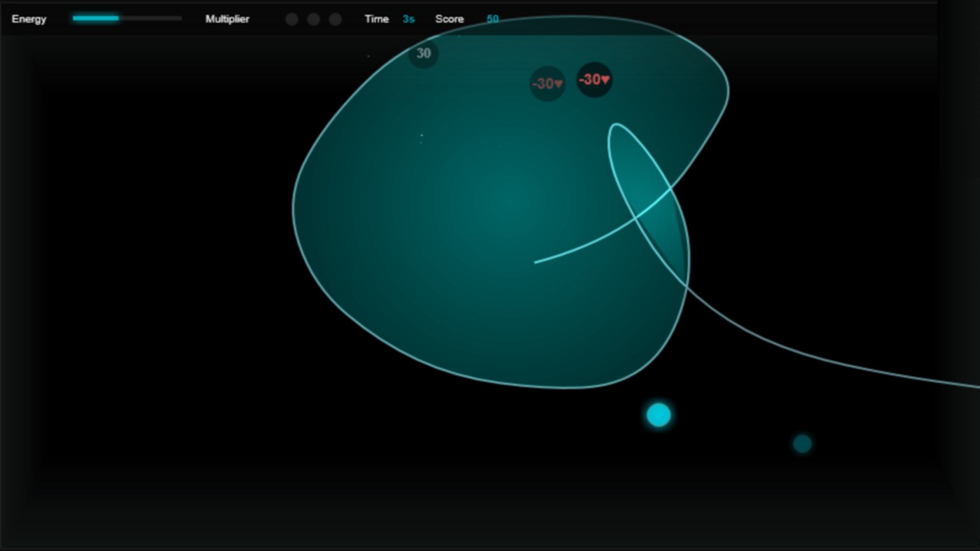Click the inner end of the curved trail

[536, 263]
